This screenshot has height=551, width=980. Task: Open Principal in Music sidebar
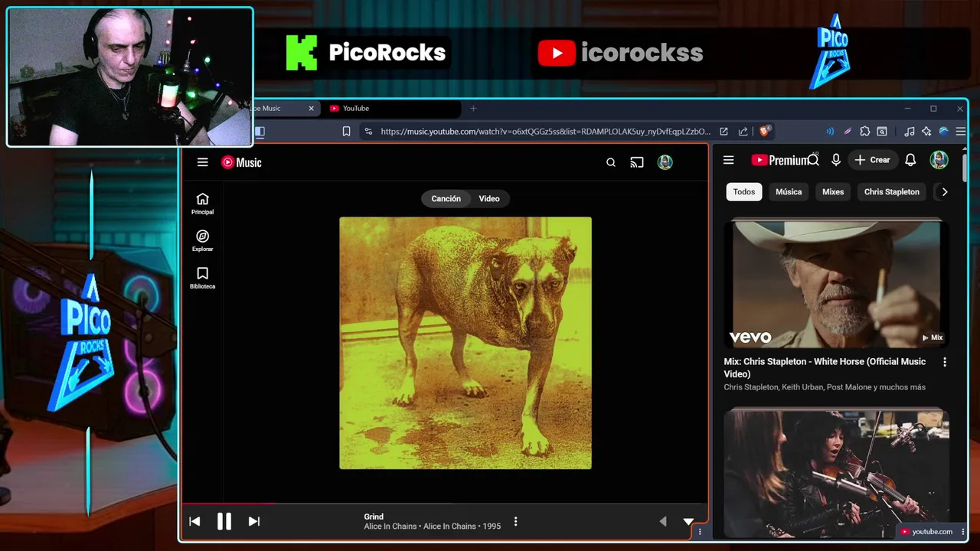tap(202, 204)
